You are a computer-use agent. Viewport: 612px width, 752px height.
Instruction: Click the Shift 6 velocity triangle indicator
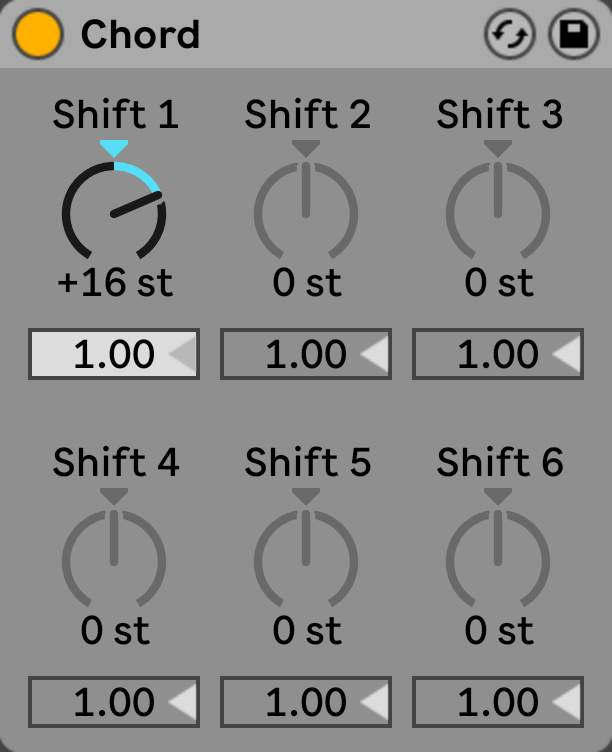566,702
